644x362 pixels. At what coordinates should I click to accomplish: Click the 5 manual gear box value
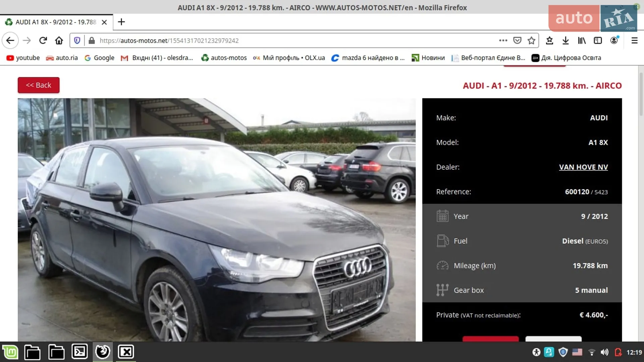click(x=591, y=290)
